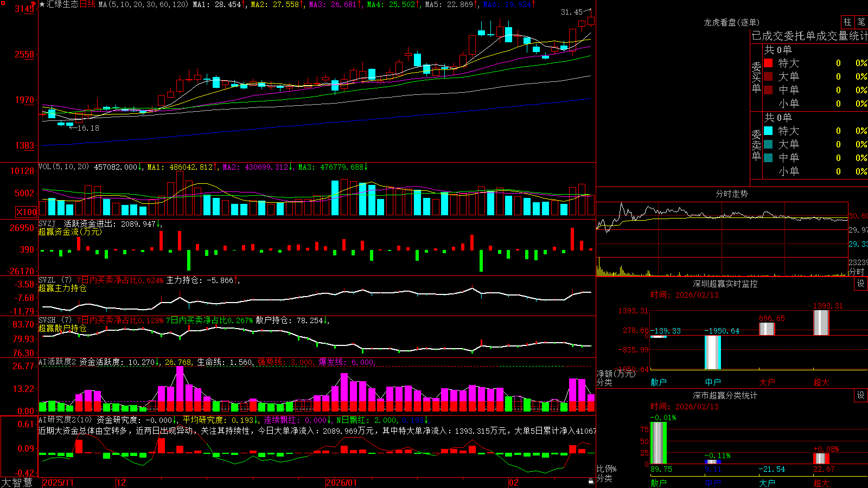Click the 小单 row under 委卖单
868x488 pixels.
click(x=815, y=171)
